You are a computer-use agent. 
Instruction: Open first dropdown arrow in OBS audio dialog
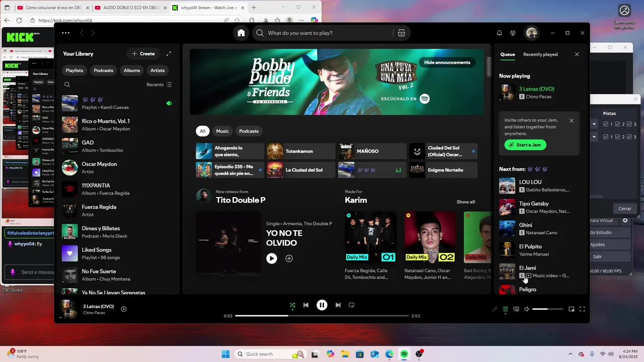[594, 124]
